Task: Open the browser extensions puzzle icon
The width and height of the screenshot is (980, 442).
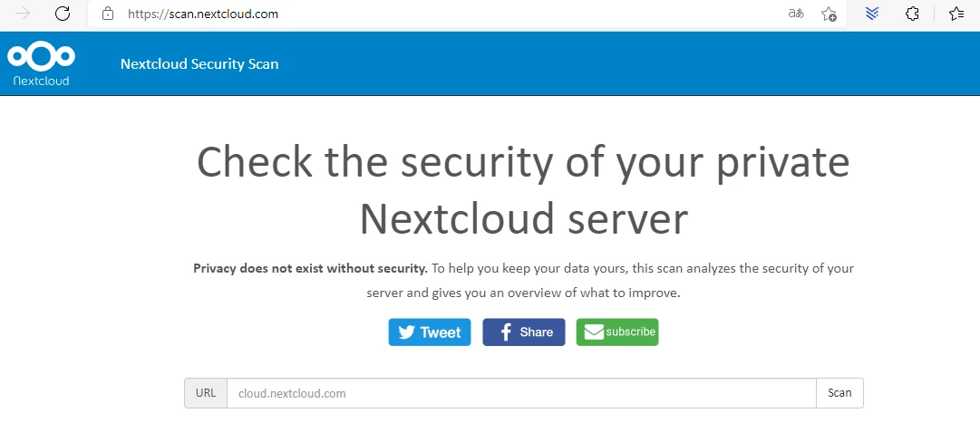Action: (913, 14)
